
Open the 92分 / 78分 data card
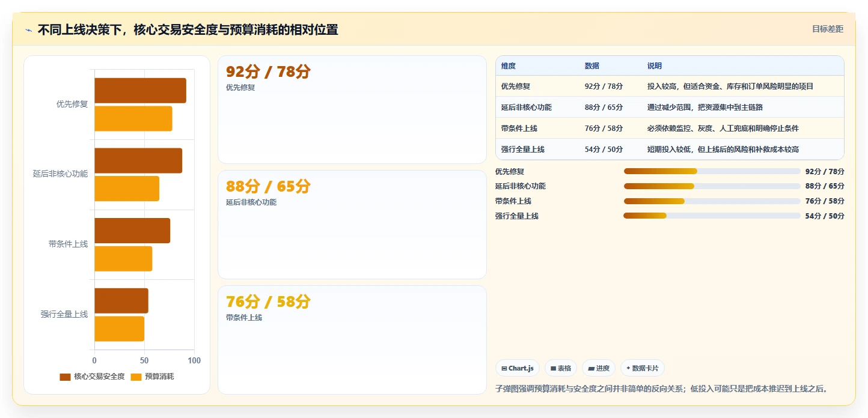click(x=352, y=109)
